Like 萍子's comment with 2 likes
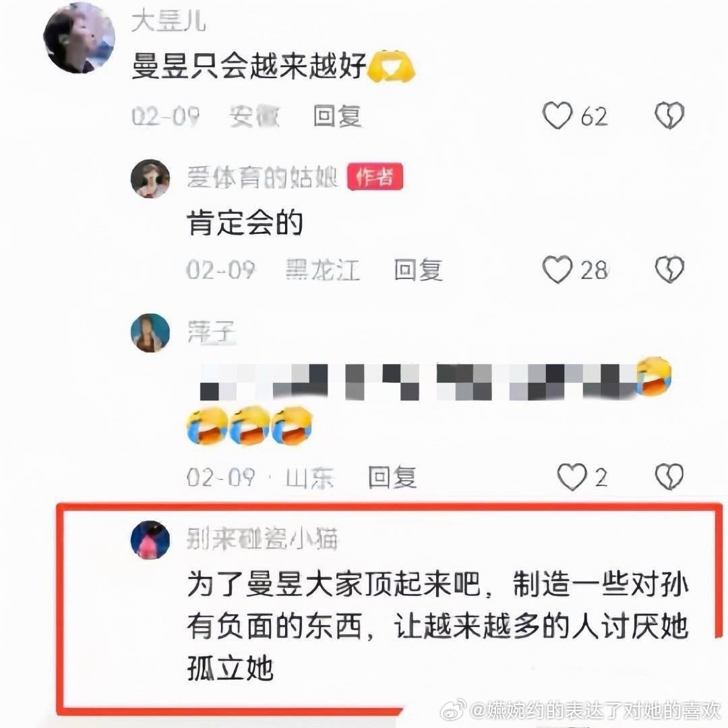 (x=572, y=477)
